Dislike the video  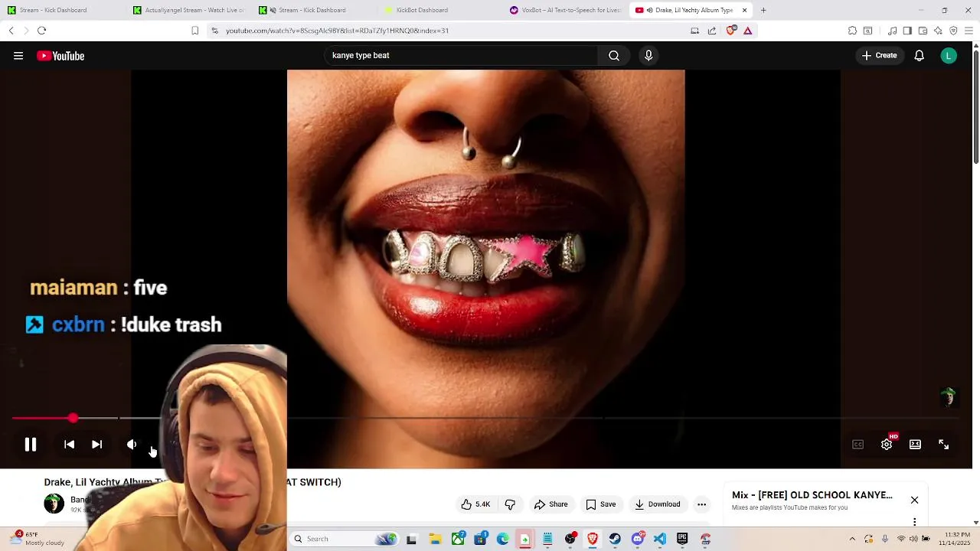(510, 504)
